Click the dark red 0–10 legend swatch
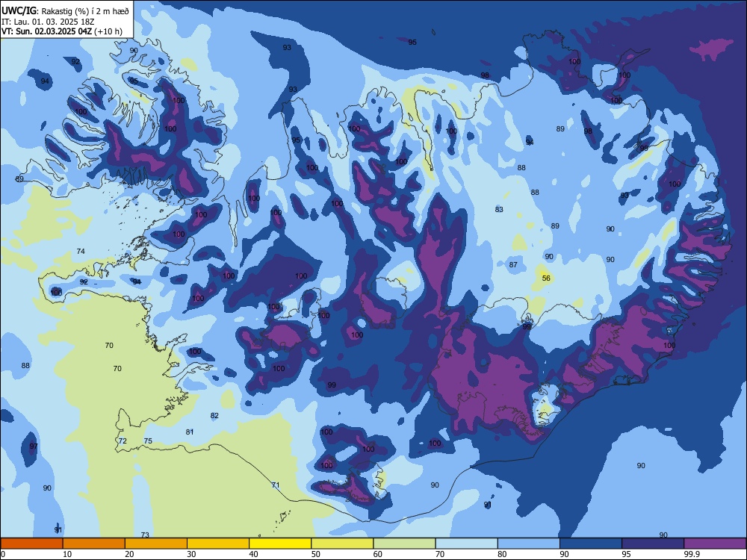 [x=31, y=544]
